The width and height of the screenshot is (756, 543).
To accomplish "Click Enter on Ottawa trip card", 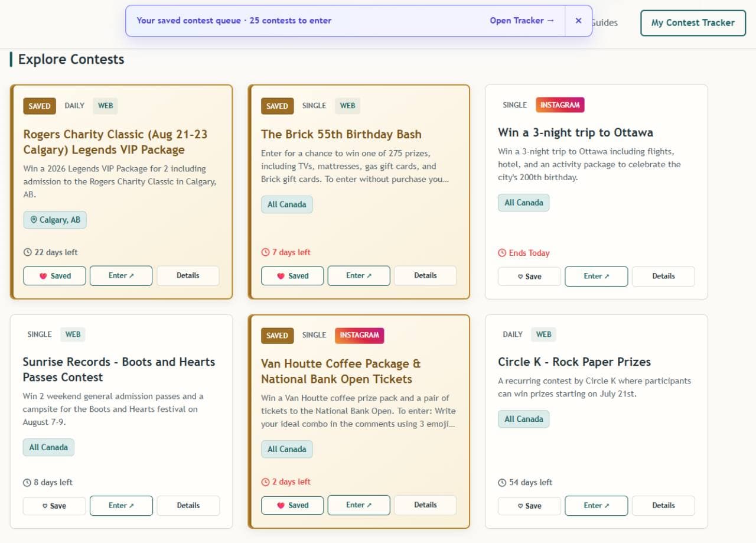I will [597, 277].
